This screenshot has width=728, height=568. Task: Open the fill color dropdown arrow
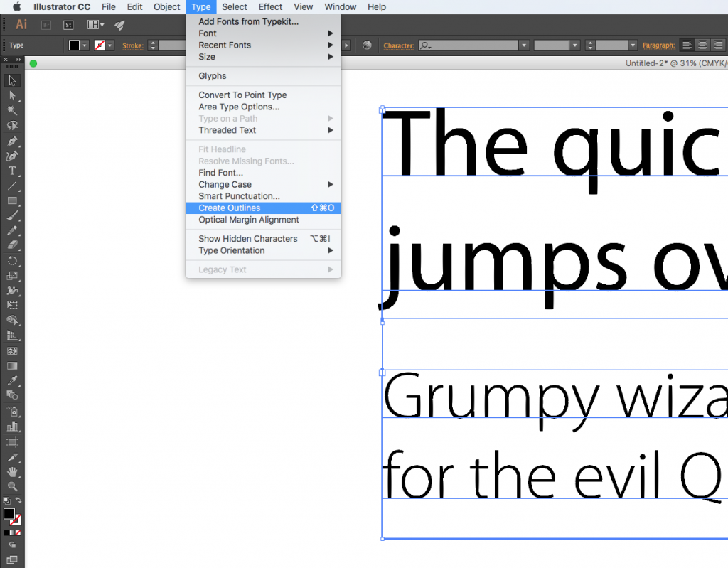tap(85, 45)
